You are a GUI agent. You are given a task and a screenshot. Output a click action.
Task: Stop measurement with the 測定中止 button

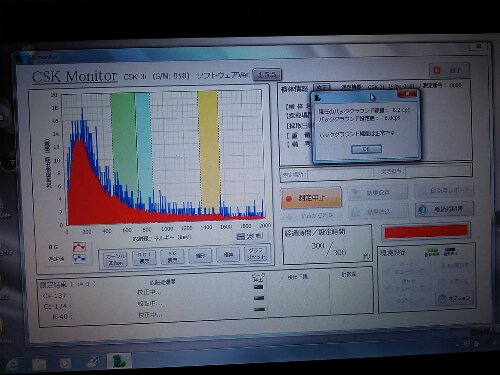(x=311, y=198)
